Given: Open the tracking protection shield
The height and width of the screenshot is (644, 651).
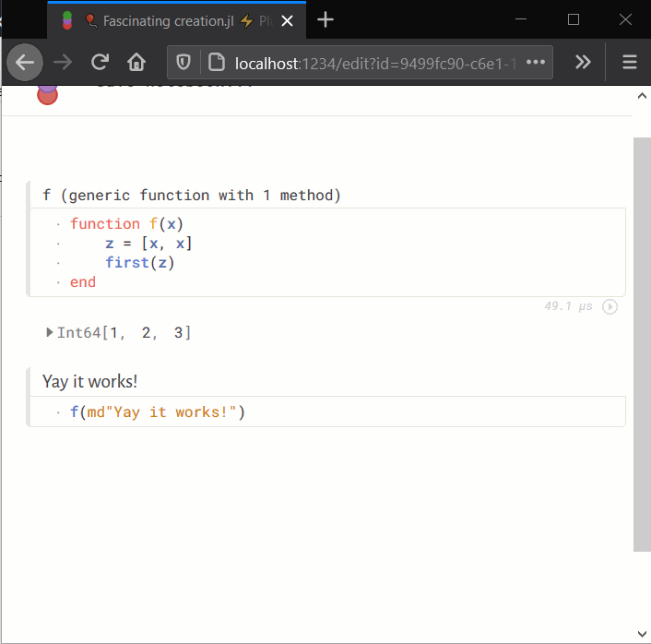Looking at the screenshot, I should (x=183, y=63).
